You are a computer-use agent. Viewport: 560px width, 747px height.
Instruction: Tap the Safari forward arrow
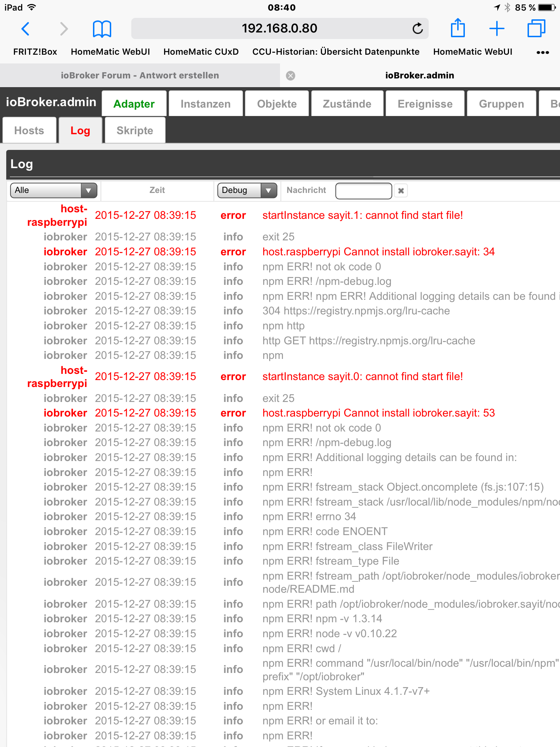pyautogui.click(x=64, y=28)
